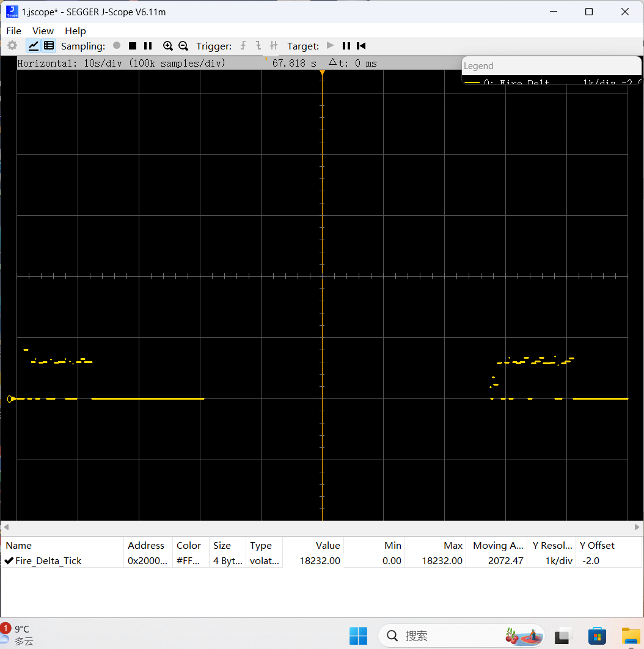644x649 pixels.
Task: Open the View menu
Action: click(43, 31)
